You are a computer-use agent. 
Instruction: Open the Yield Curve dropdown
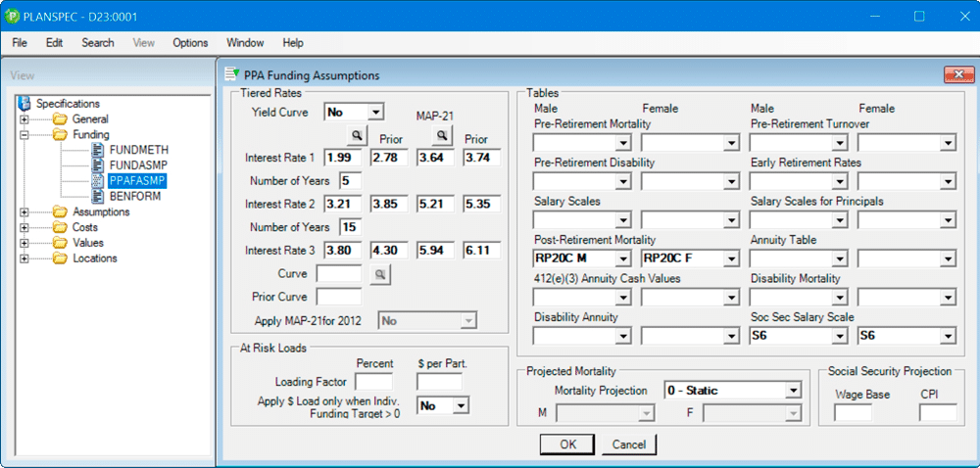pyautogui.click(x=375, y=113)
